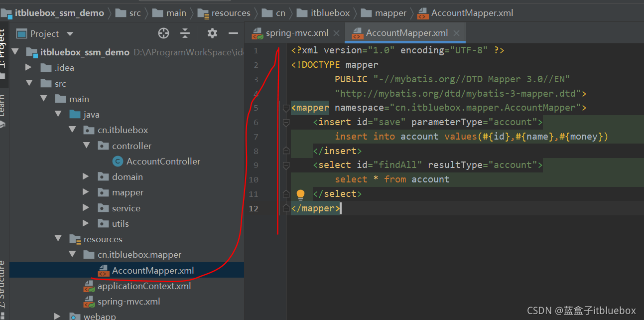This screenshot has width=644, height=320.
Task: Expand the service package
Action: [86, 208]
